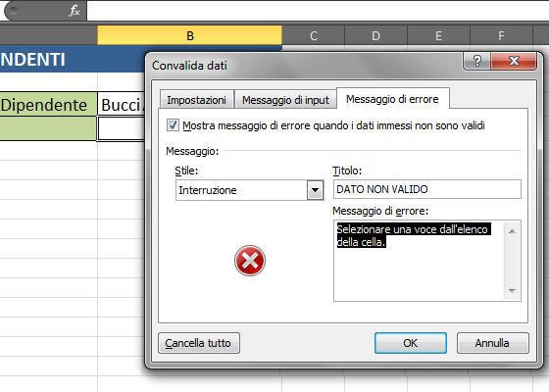This screenshot has height=392, width=549.
Task: Click the Messaggio di errore text area
Action: (420, 261)
